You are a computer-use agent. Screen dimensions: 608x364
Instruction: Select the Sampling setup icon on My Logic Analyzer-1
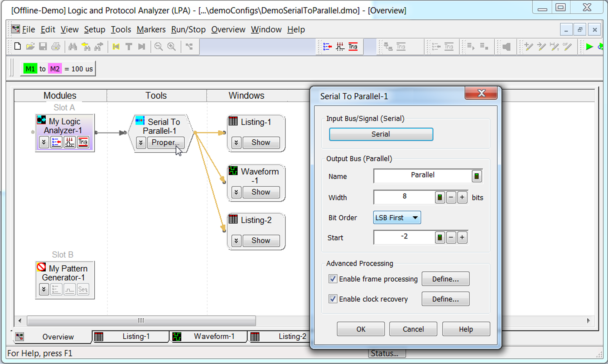coord(70,142)
